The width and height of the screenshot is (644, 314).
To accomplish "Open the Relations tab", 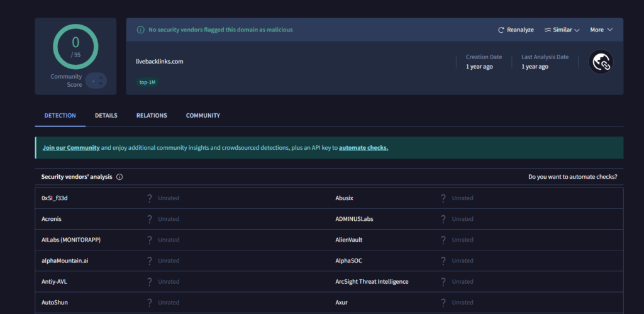I will pyautogui.click(x=152, y=116).
